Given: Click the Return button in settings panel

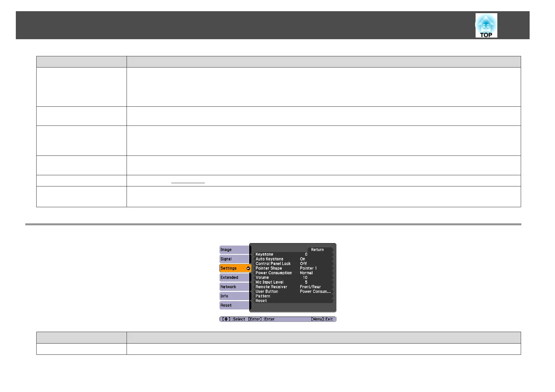Looking at the screenshot, I should coord(320,250).
